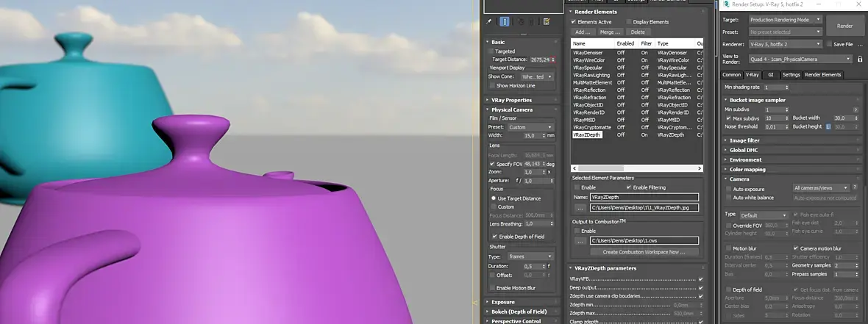Image resolution: width=868 pixels, height=324 pixels.
Task: Switch to the GI tab
Action: pyautogui.click(x=771, y=75)
